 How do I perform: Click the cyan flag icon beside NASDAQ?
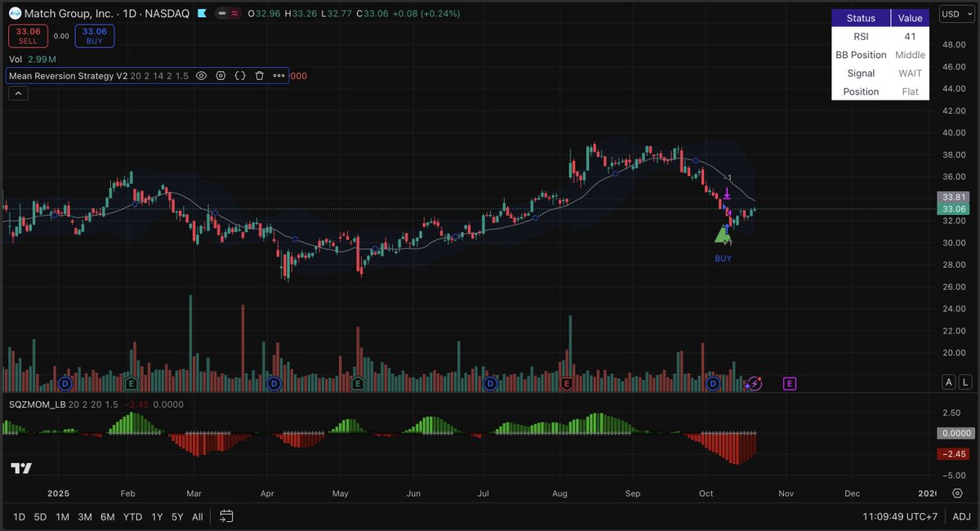[x=202, y=14]
